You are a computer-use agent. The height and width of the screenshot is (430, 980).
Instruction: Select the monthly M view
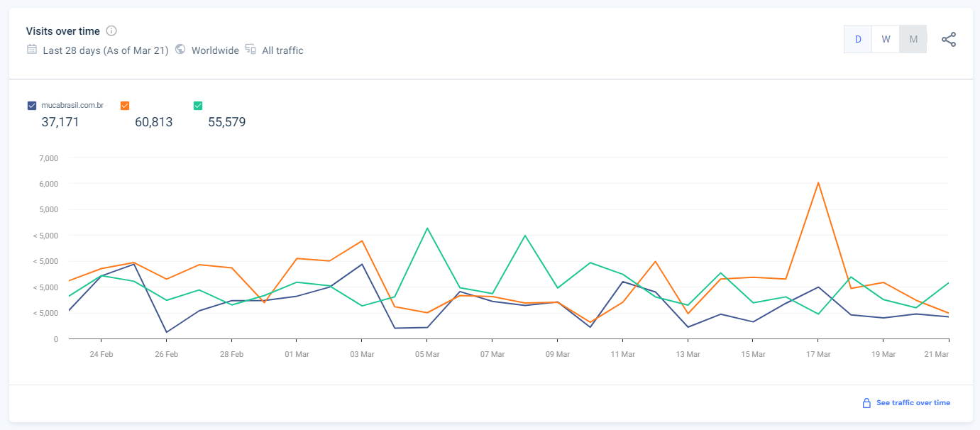[913, 39]
